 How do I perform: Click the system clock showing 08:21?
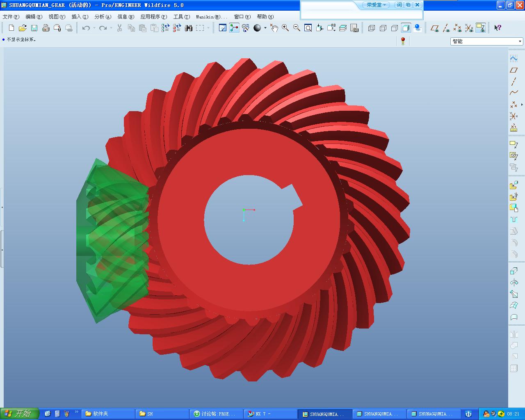click(513, 414)
